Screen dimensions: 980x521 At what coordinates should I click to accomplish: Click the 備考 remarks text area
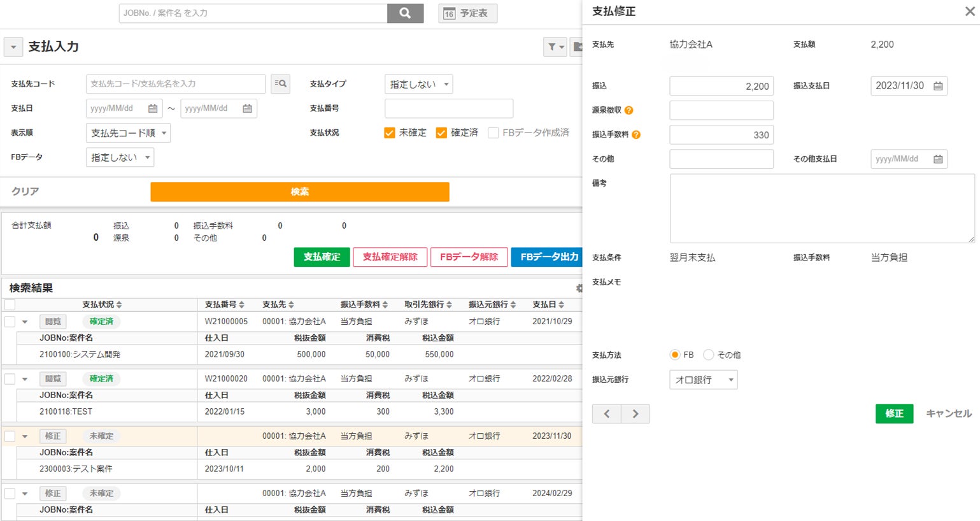coord(821,208)
